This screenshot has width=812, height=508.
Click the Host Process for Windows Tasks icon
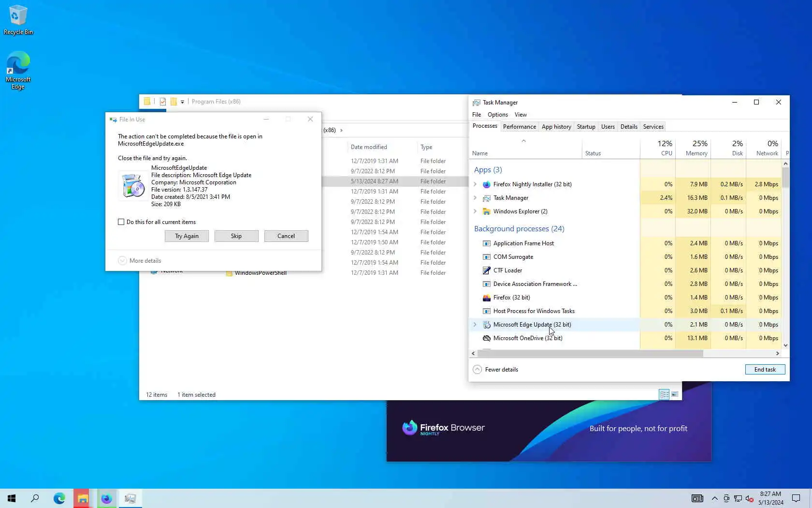pyautogui.click(x=487, y=311)
